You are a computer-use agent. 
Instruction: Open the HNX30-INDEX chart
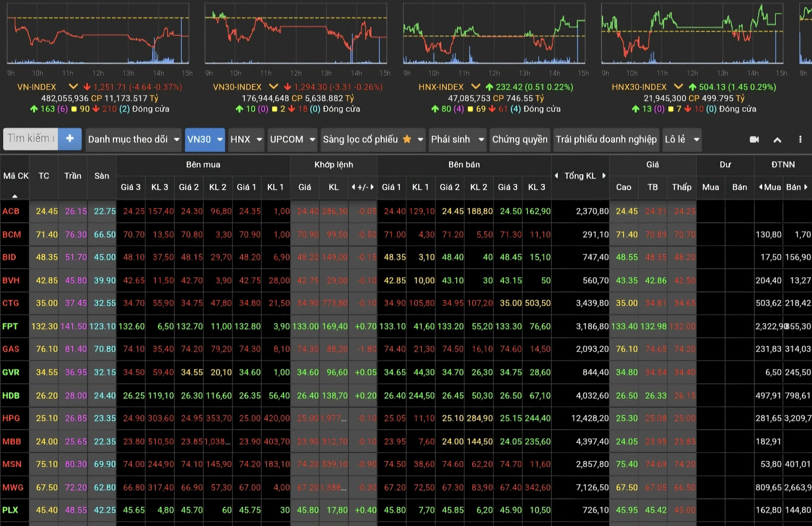[x=692, y=34]
